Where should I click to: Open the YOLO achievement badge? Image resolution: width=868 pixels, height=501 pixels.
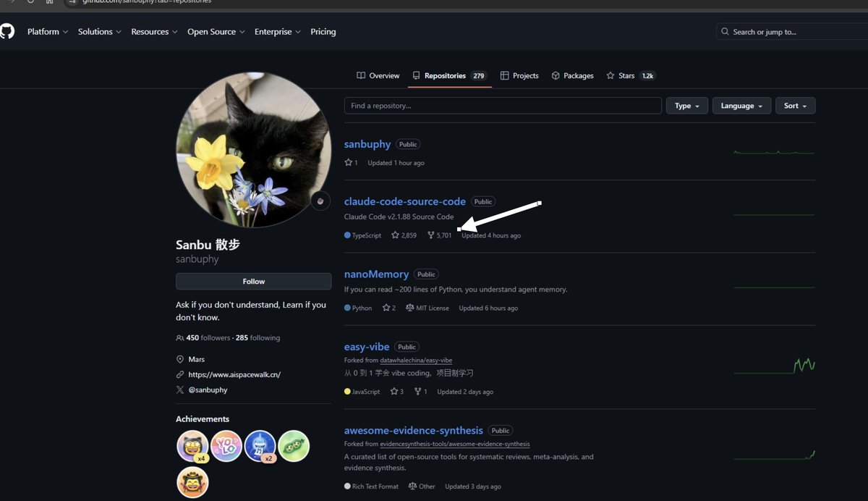click(226, 446)
